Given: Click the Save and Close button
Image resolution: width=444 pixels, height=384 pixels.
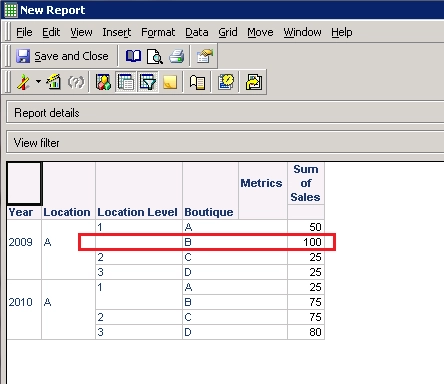Looking at the screenshot, I should pyautogui.click(x=63, y=56).
